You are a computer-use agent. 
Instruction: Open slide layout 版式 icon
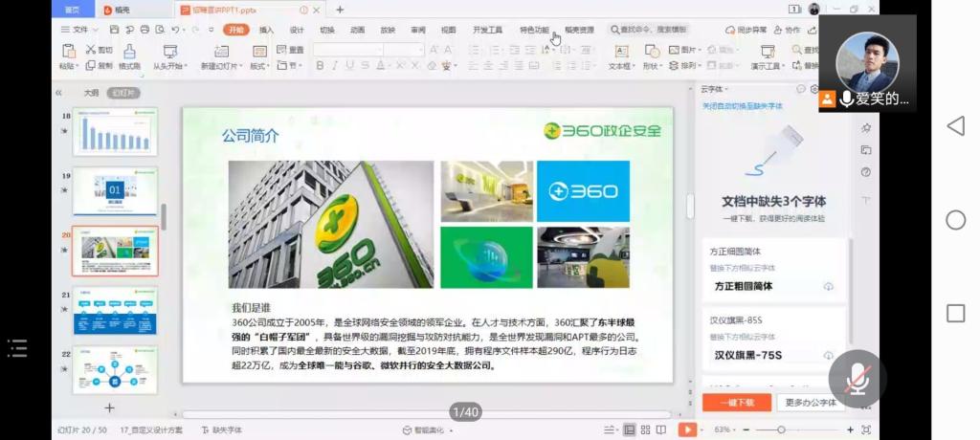point(259,52)
